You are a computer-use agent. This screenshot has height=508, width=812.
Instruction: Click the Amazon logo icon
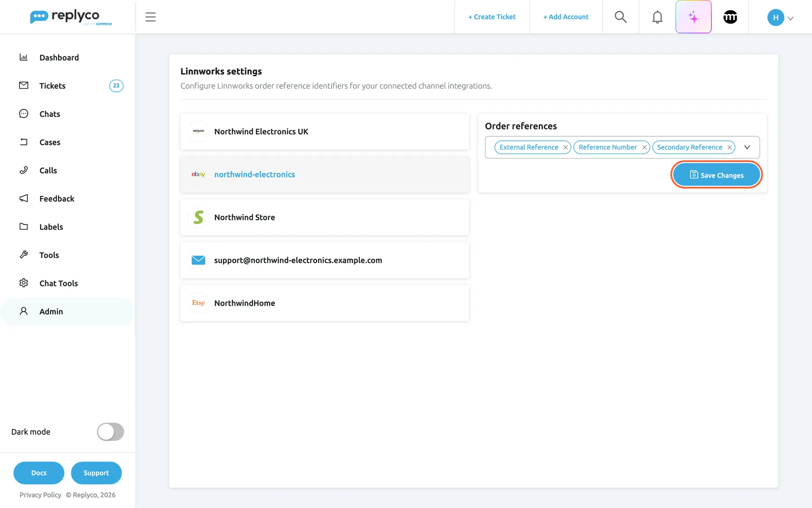click(x=198, y=131)
